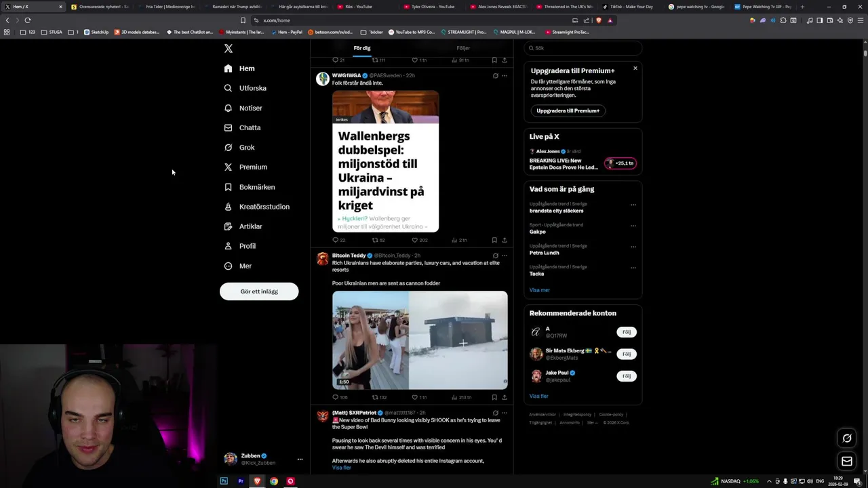Click the Sök search field

[x=583, y=48]
